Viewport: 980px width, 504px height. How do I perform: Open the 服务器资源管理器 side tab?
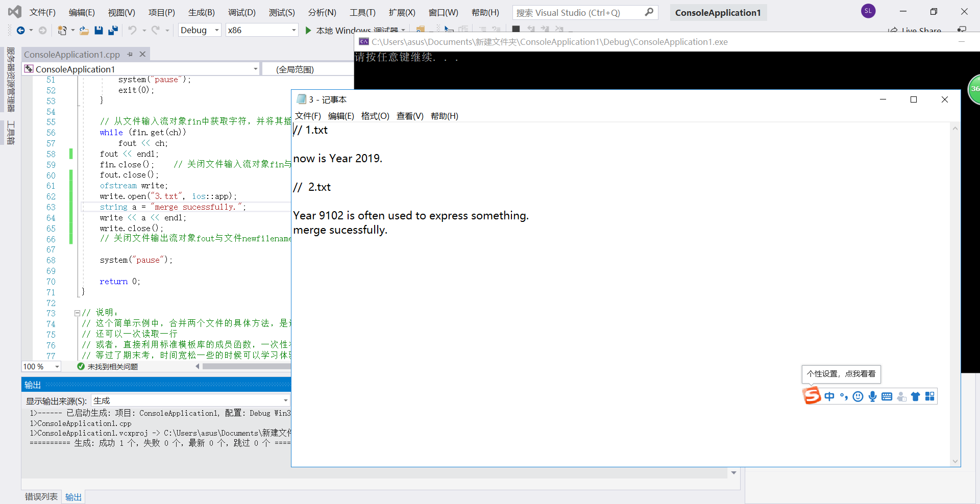pyautogui.click(x=10, y=79)
